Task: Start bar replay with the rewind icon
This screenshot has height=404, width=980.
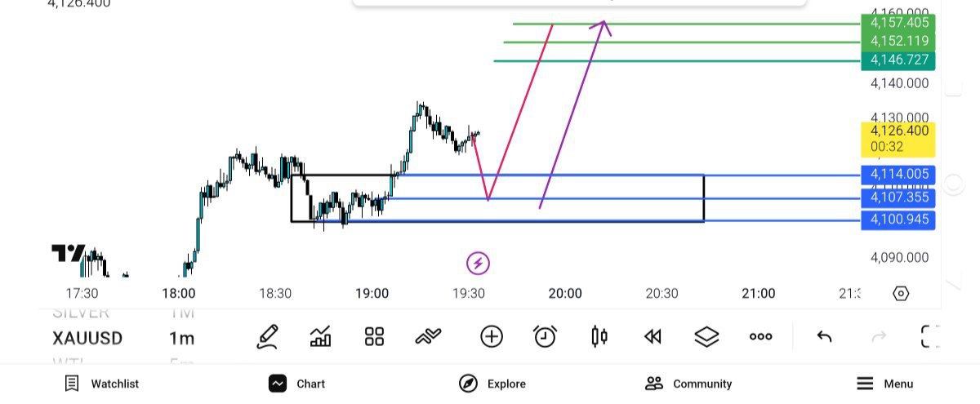Action: tap(653, 336)
